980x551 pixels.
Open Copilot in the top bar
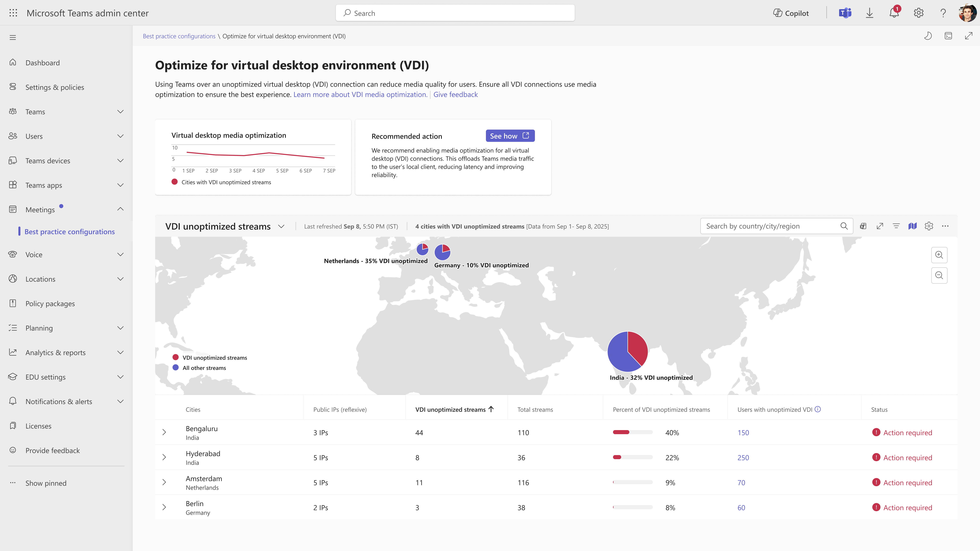791,13
